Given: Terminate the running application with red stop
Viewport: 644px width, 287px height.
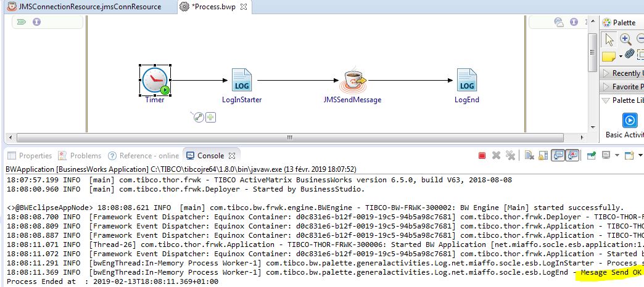Looking at the screenshot, I should pos(482,155).
